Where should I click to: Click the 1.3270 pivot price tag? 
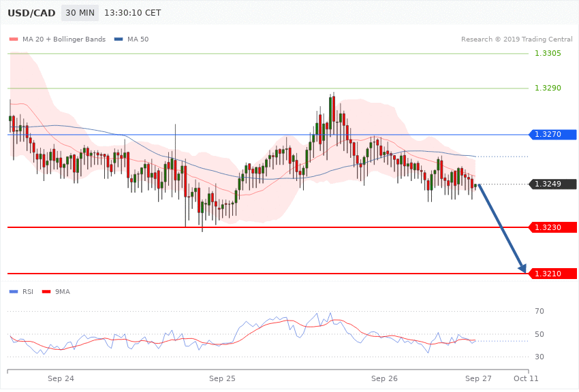click(x=553, y=134)
